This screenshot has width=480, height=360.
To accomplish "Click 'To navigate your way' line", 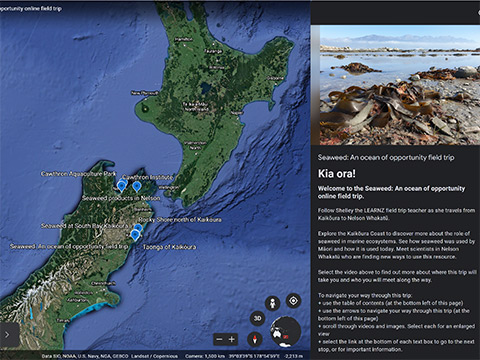I will 365,295.
